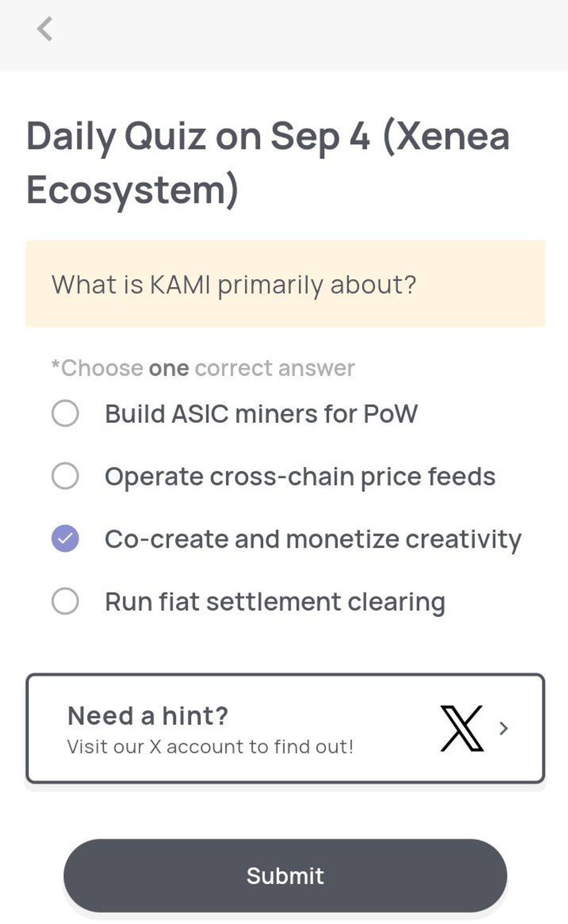Select the radio for fiat settlement clearing
This screenshot has height=924, width=568.
[65, 601]
